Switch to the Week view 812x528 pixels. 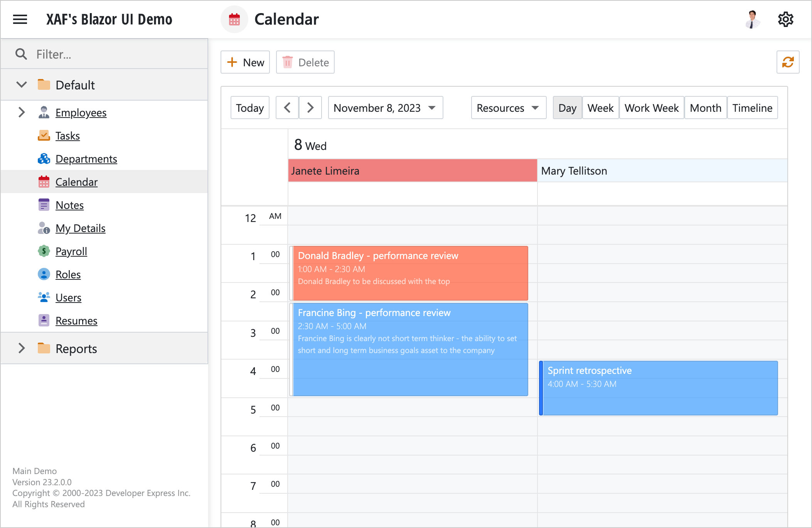[x=600, y=108]
